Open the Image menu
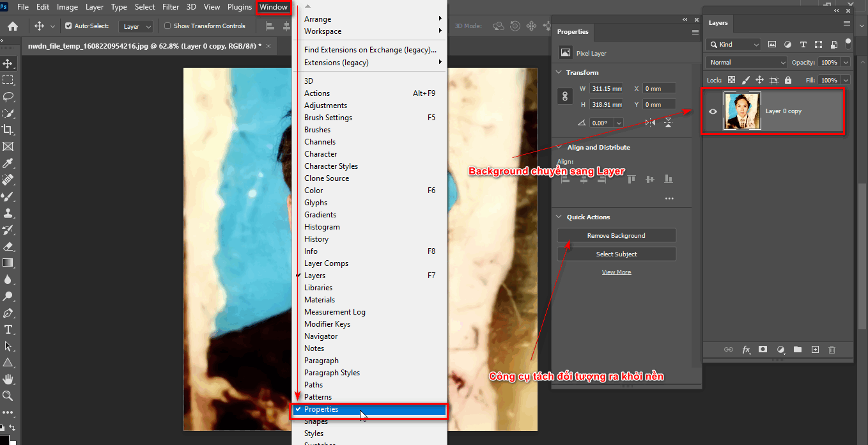 click(x=67, y=7)
